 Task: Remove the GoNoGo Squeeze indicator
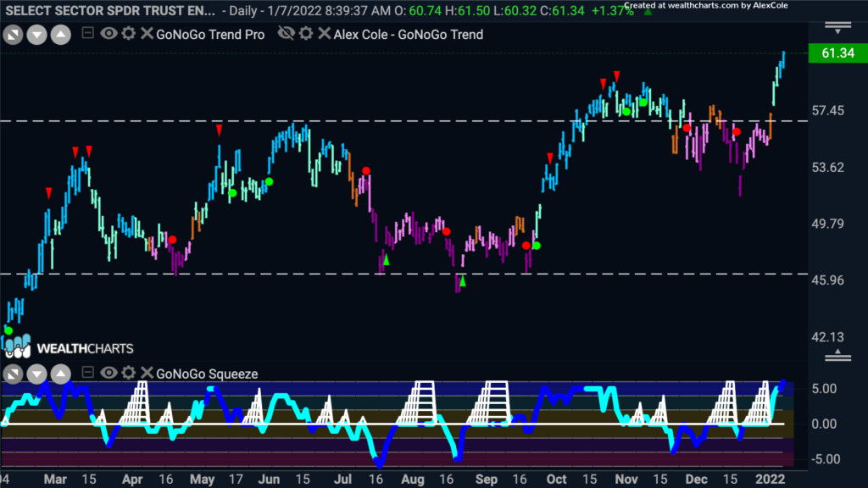[x=147, y=373]
